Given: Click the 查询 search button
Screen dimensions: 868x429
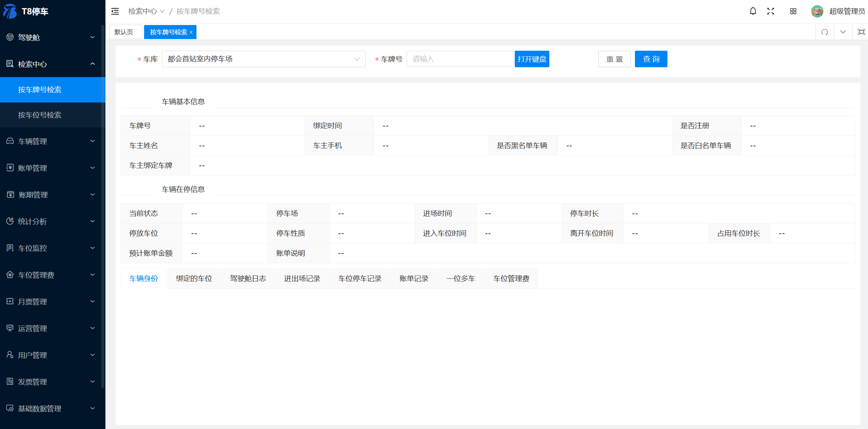Looking at the screenshot, I should [x=651, y=59].
